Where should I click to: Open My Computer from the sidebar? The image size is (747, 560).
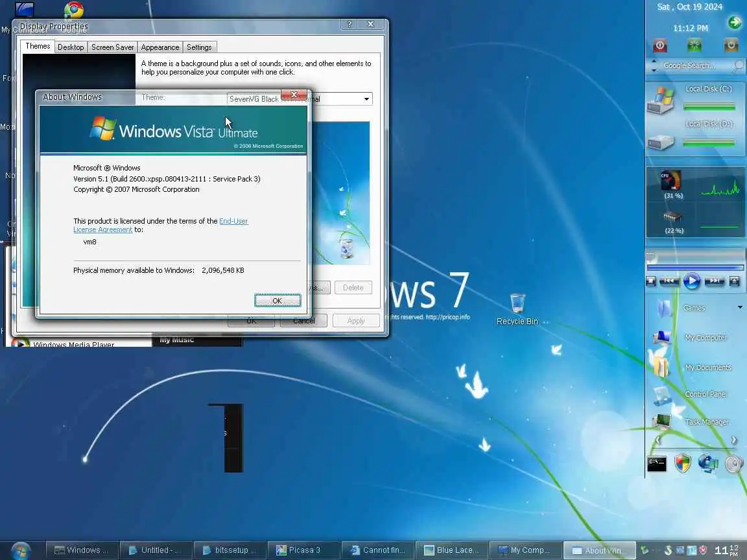point(662,337)
